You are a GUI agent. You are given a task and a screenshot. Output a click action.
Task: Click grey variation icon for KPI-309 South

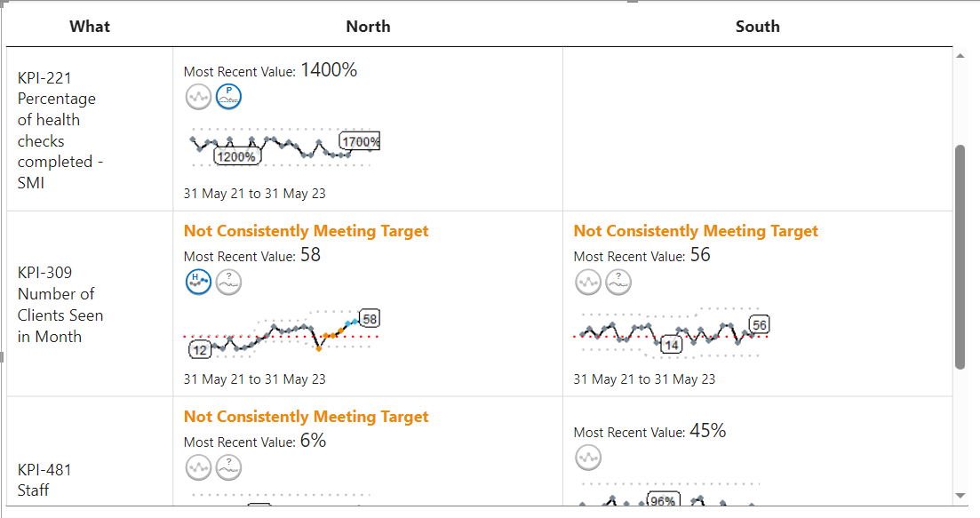588,283
